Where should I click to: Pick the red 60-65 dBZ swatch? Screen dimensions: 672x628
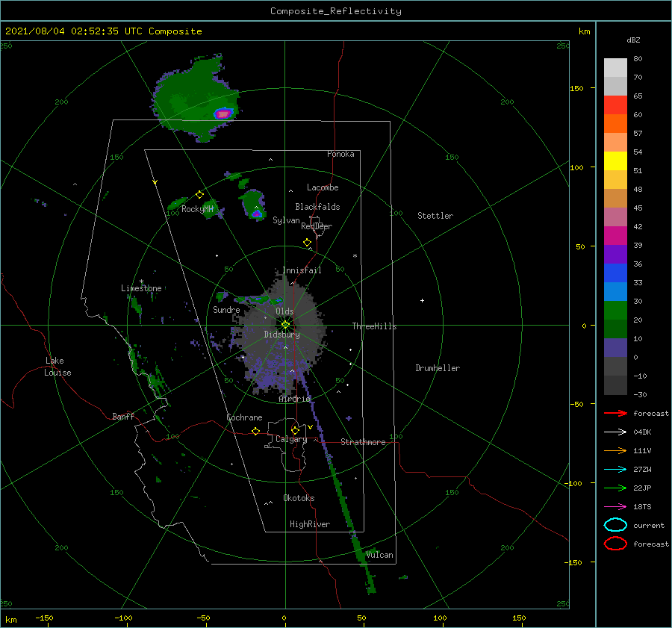click(x=615, y=105)
